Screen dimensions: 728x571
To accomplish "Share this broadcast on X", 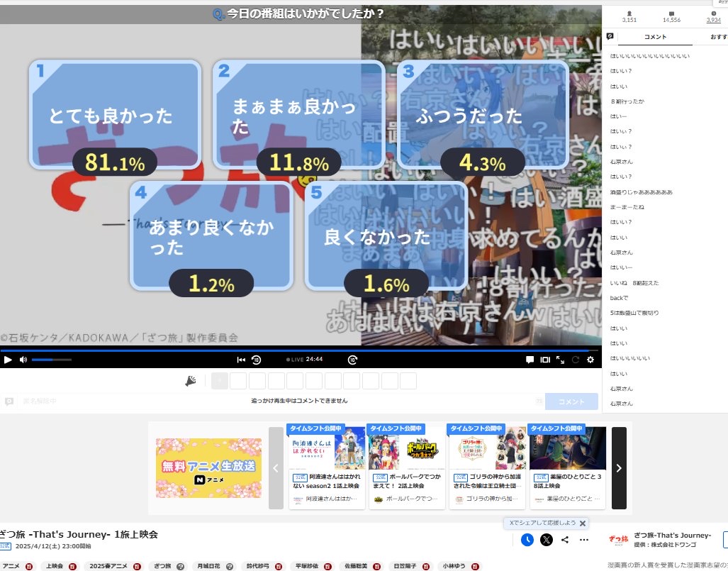I will tap(546, 540).
